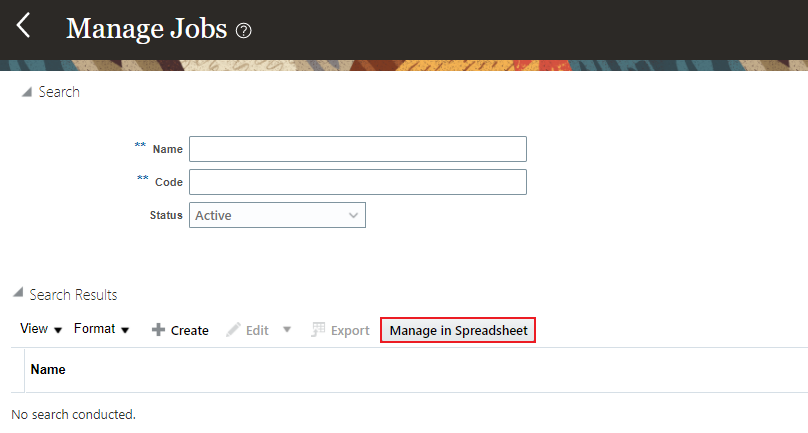Click the Manage Jobs page title

click(x=146, y=28)
